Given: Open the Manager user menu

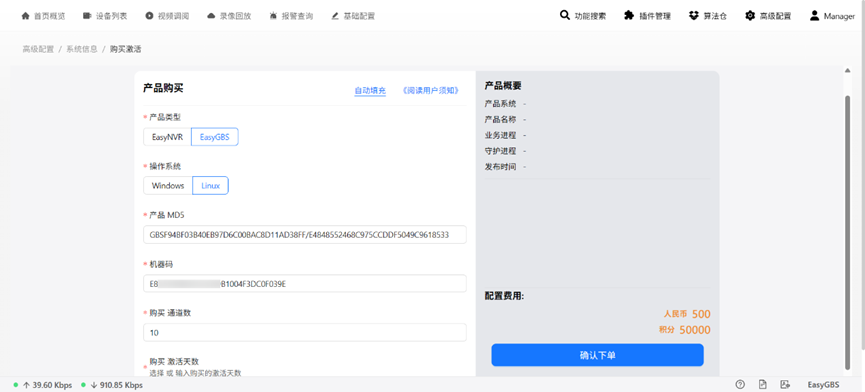Looking at the screenshot, I should [x=832, y=16].
